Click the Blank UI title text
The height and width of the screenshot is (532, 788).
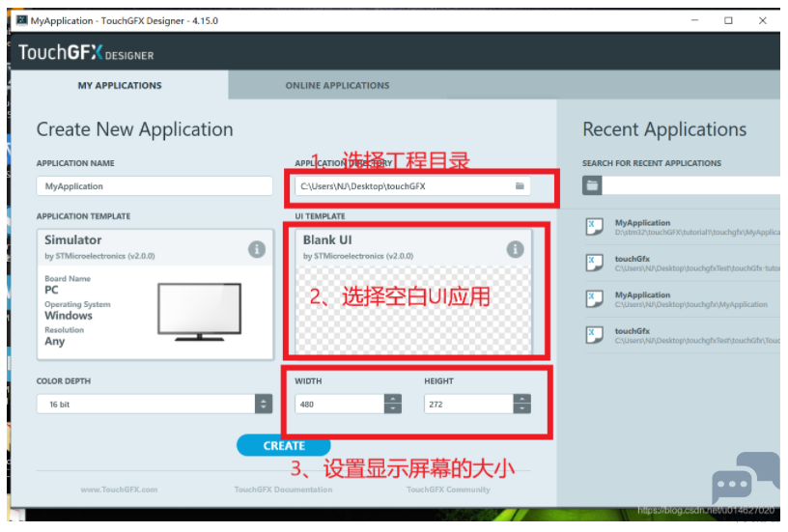(x=327, y=239)
